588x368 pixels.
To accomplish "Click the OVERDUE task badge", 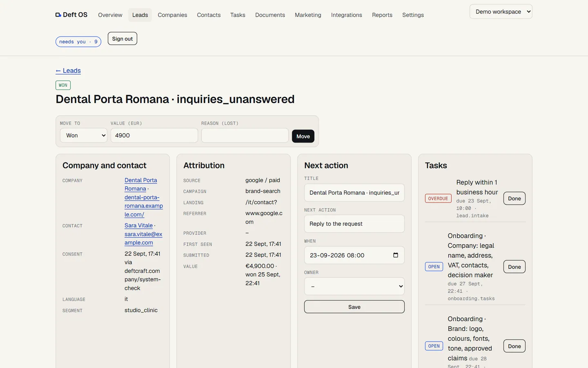I will click(438, 198).
